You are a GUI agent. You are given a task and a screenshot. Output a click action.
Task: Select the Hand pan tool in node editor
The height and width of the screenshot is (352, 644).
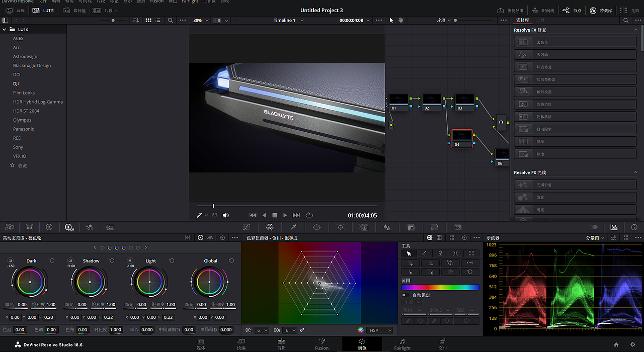[x=401, y=20]
